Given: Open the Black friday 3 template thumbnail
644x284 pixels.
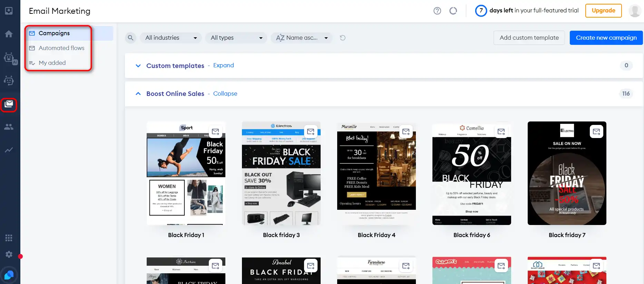Looking at the screenshot, I should (281, 173).
